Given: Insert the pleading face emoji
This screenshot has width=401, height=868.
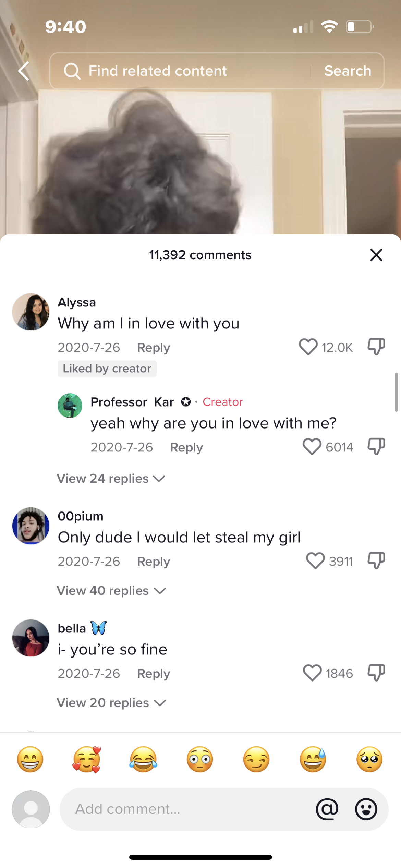Looking at the screenshot, I should [x=369, y=759].
